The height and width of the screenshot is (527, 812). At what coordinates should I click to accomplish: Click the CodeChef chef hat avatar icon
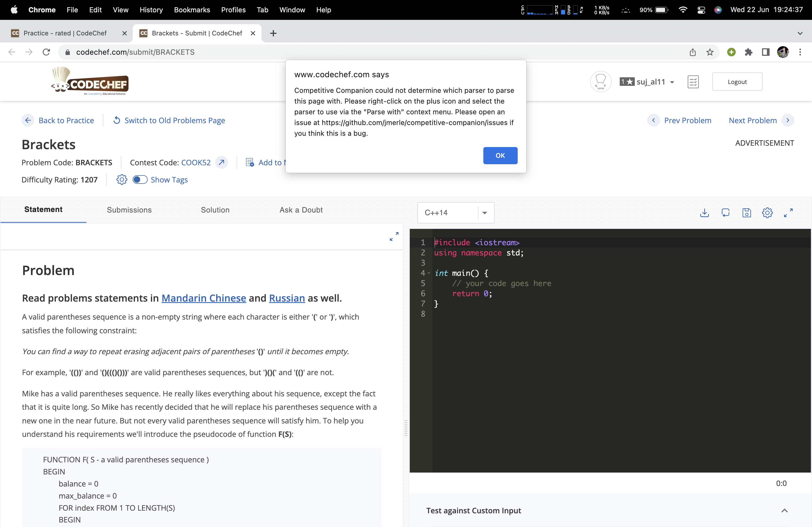[600, 82]
